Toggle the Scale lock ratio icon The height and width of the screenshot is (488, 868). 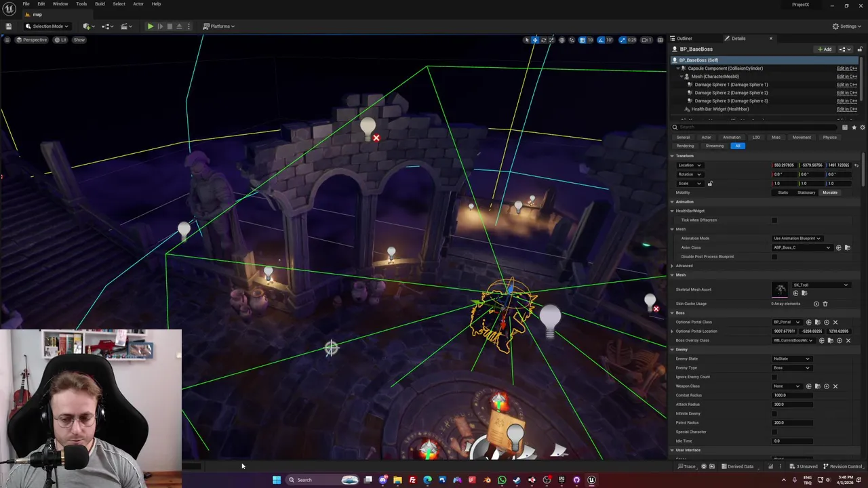[710, 184]
